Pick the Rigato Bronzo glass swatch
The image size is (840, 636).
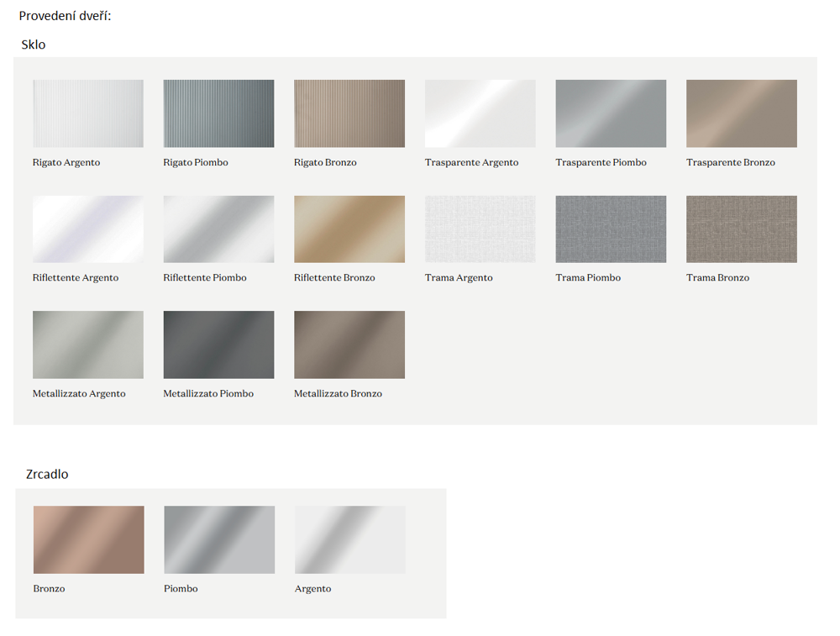[349, 113]
